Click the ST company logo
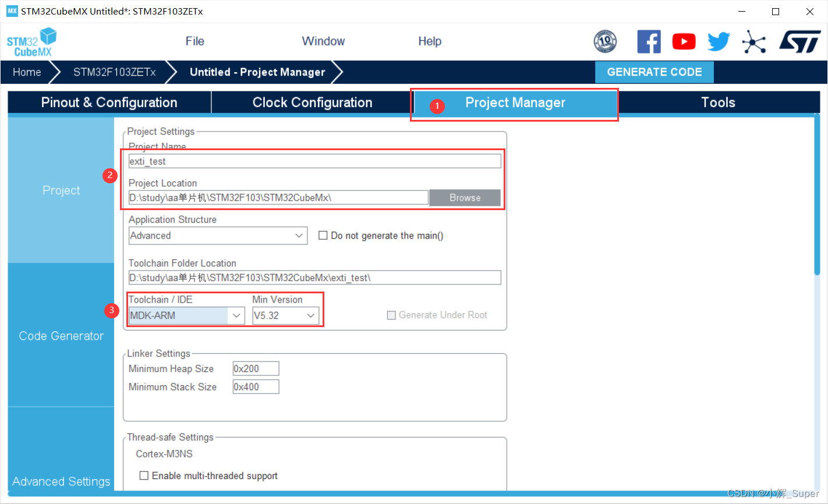The width and height of the screenshot is (828, 504). 800,42
